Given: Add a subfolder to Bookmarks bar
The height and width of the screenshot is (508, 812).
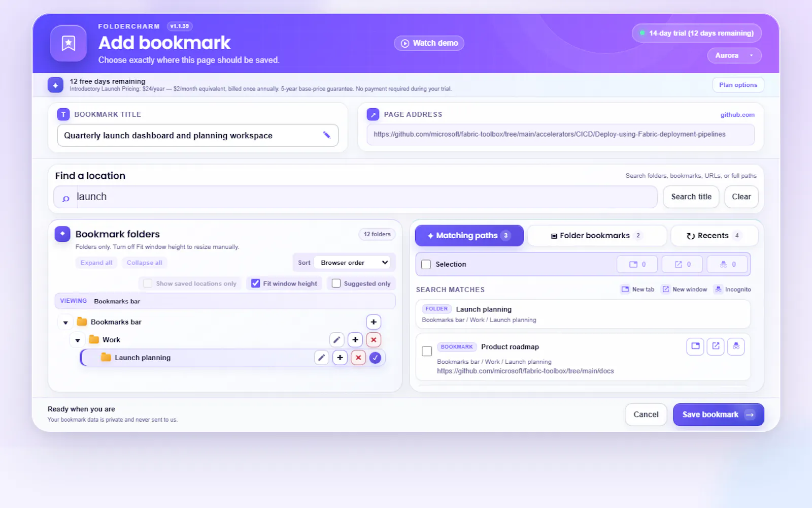Looking at the screenshot, I should tap(374, 322).
